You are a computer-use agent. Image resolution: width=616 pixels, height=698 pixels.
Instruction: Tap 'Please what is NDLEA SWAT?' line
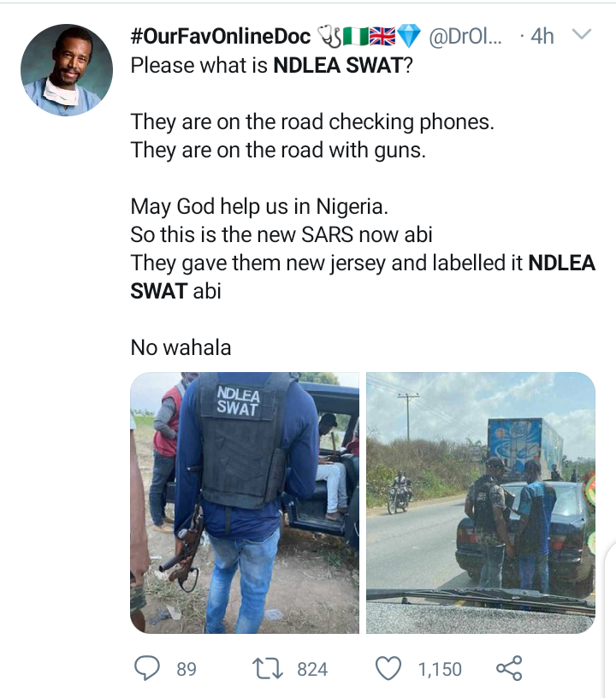[271, 65]
